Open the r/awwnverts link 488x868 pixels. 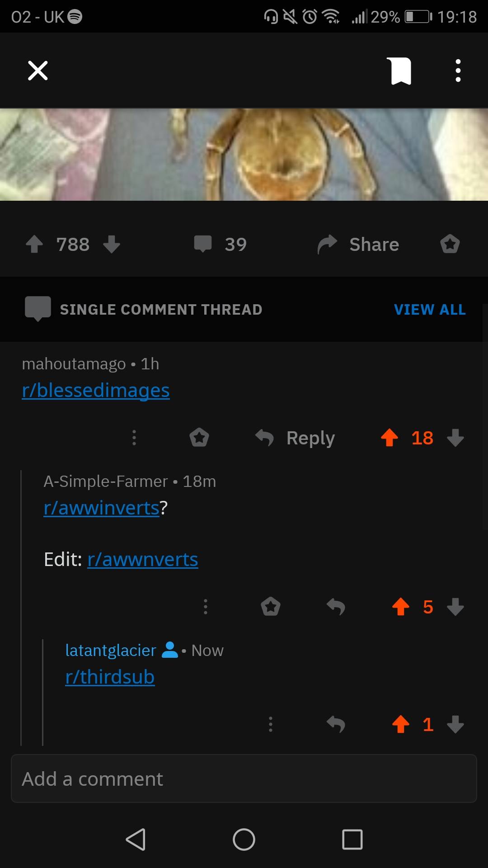click(x=143, y=559)
